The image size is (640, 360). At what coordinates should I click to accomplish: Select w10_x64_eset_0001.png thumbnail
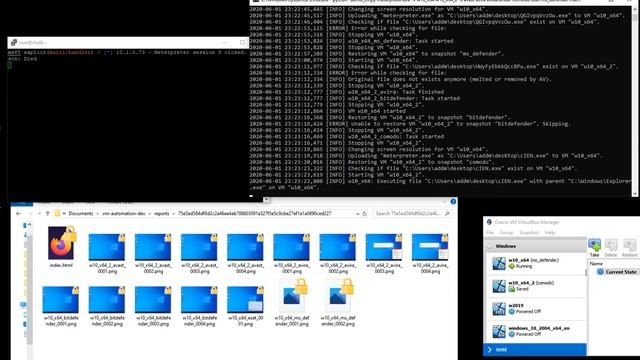point(245,300)
